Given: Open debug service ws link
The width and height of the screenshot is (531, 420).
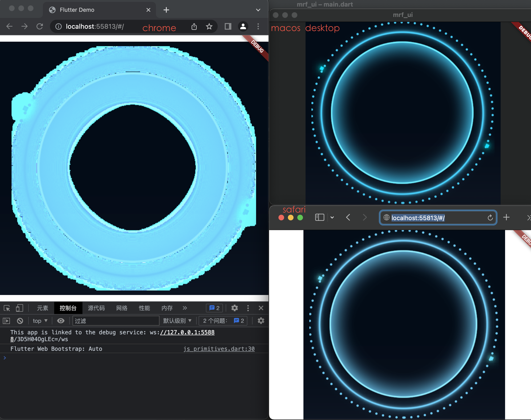Looking at the screenshot, I should [187, 332].
